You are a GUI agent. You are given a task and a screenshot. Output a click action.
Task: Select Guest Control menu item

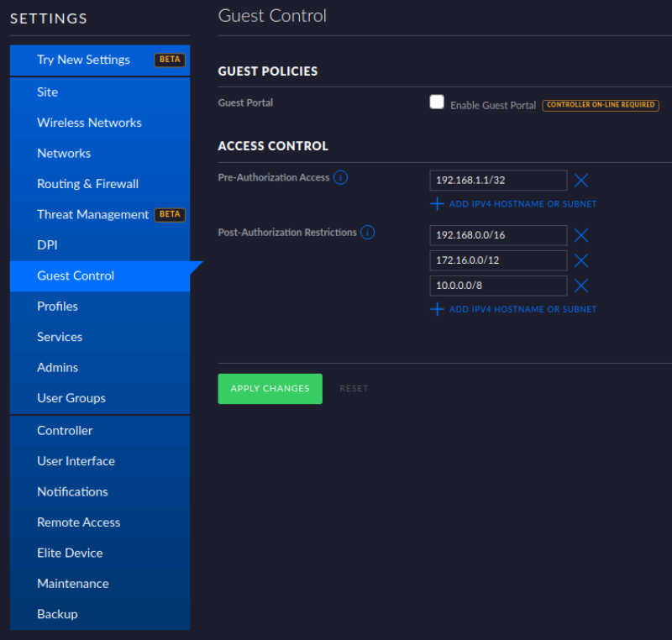click(100, 275)
